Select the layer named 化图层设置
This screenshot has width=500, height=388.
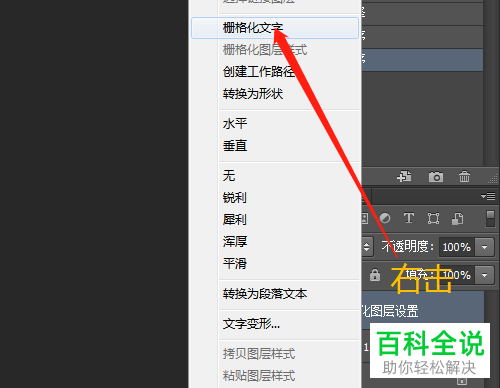click(423, 311)
